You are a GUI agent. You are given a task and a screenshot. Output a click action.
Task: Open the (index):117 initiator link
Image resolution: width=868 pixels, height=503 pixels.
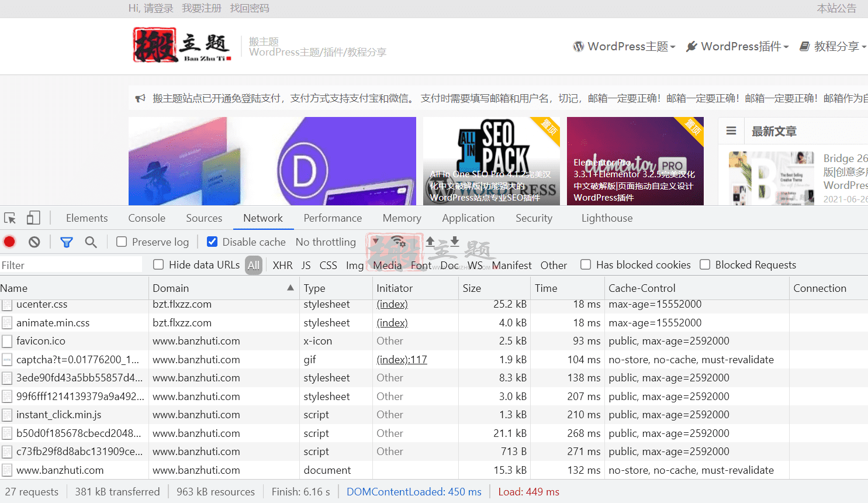coord(402,360)
